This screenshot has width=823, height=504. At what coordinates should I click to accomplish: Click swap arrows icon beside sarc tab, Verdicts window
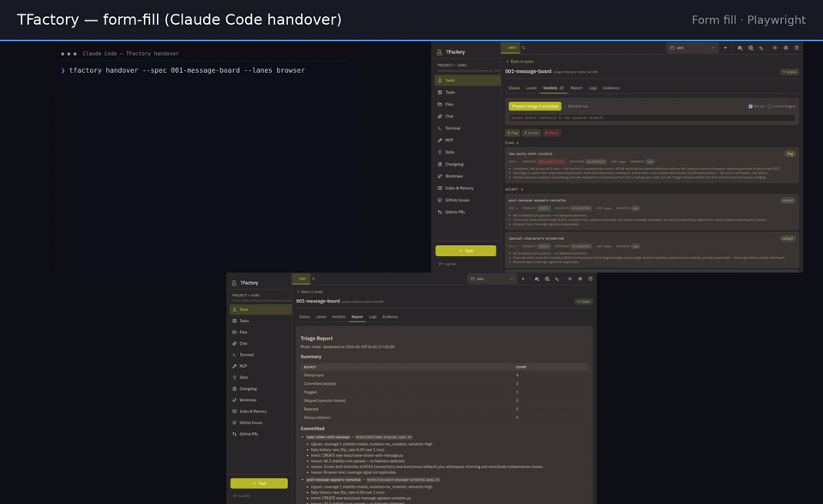523,48
